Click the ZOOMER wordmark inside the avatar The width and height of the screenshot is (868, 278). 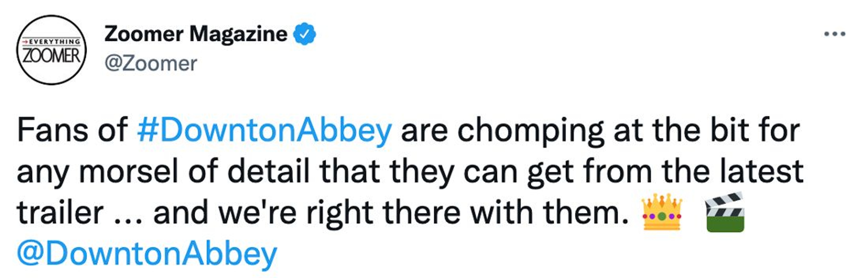51,56
